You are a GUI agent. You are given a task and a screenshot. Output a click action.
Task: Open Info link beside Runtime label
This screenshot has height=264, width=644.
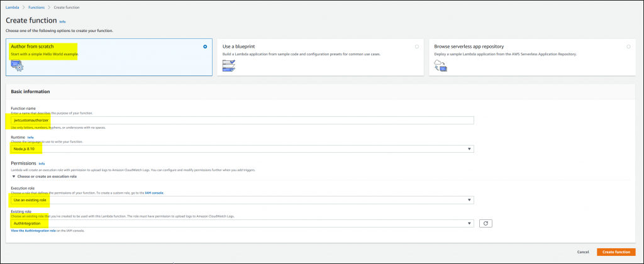point(30,136)
